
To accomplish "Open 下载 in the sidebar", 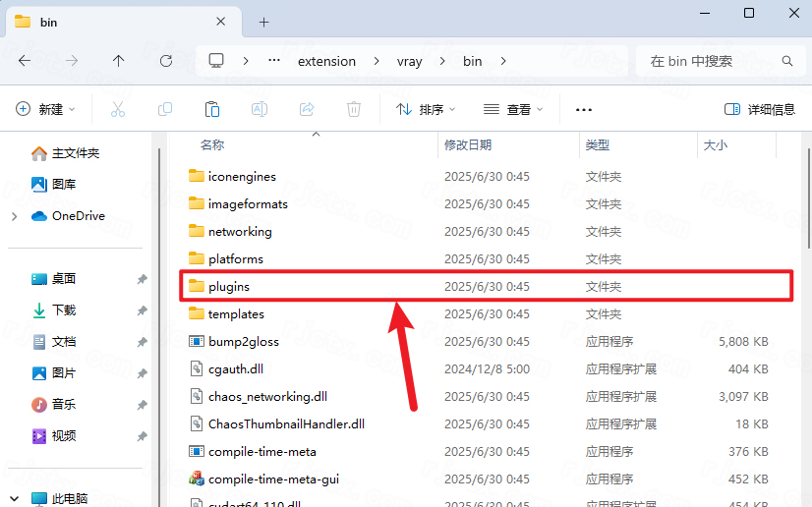I will pos(64,310).
